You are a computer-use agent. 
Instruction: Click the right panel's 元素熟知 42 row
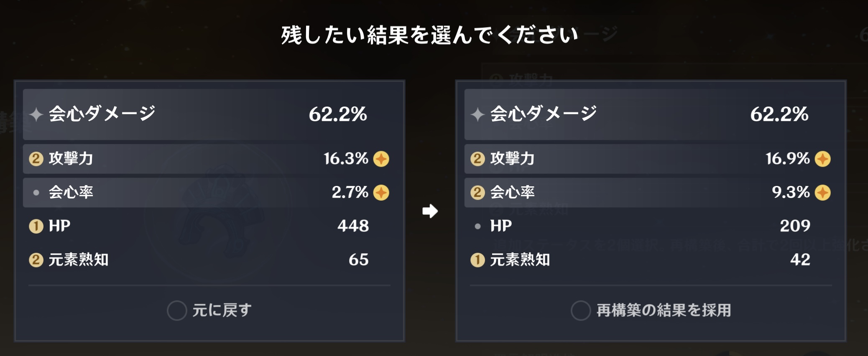[651, 260]
